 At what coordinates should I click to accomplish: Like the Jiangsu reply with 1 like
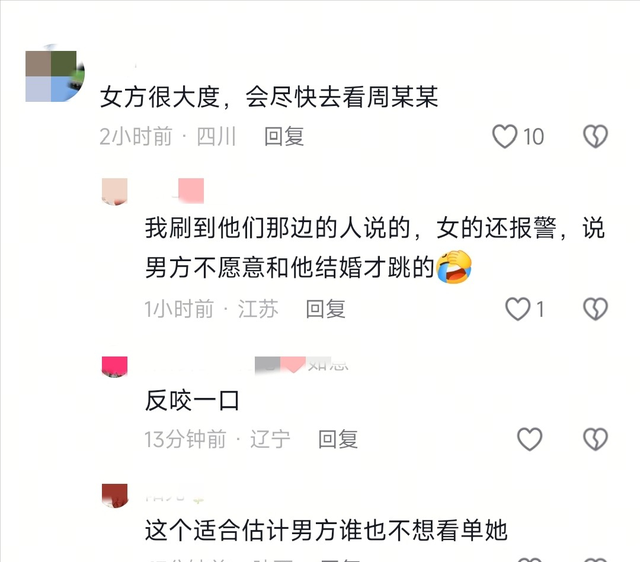pyautogui.click(x=518, y=309)
